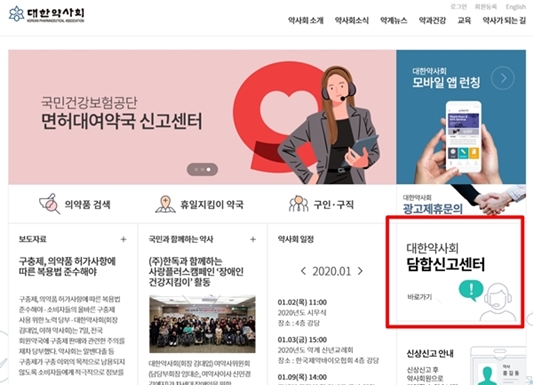Click the 장애인 건강지킴이 group photo
The image size is (533, 385).
[202, 324]
